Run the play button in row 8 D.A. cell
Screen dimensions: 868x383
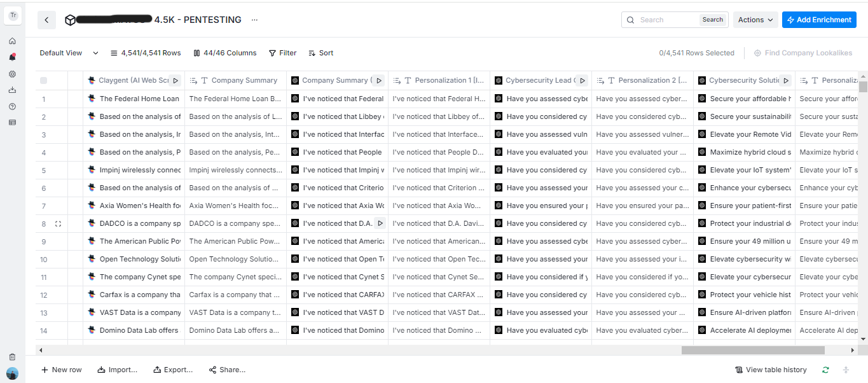point(380,223)
